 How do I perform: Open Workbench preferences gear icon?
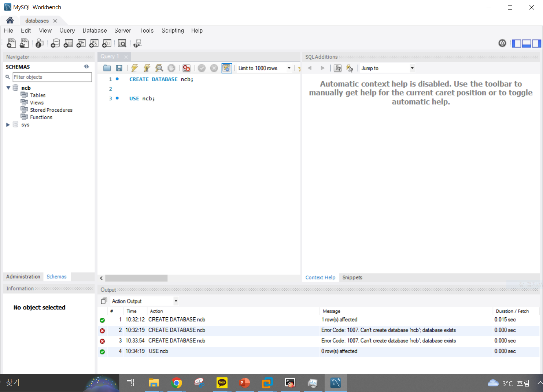(x=502, y=43)
